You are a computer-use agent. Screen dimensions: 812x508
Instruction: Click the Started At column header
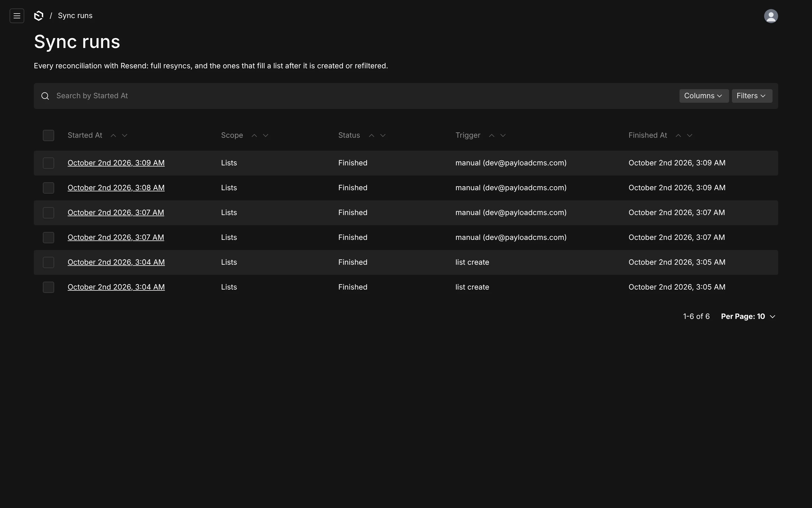(x=85, y=135)
